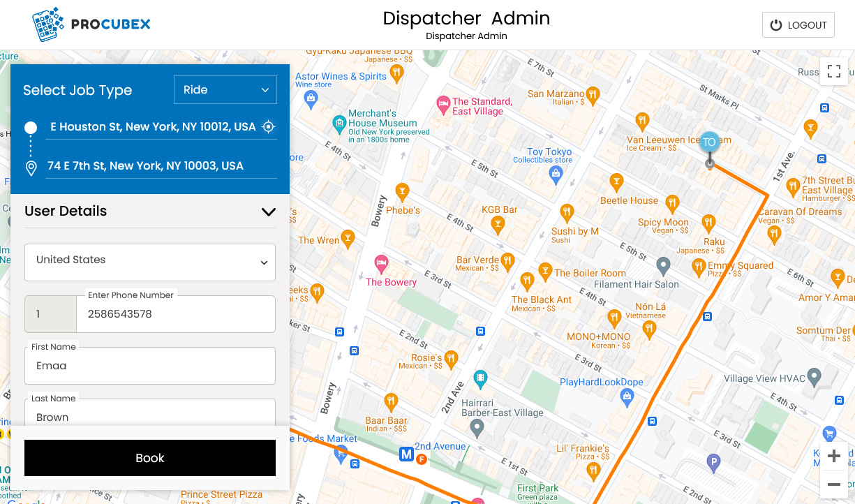
Task: Edit the E Houston St pickup address
Action: click(151, 127)
